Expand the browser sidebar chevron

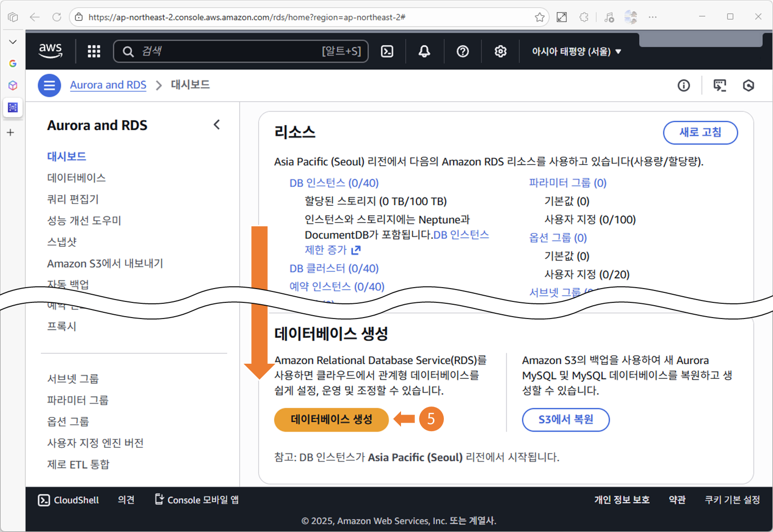click(x=13, y=42)
